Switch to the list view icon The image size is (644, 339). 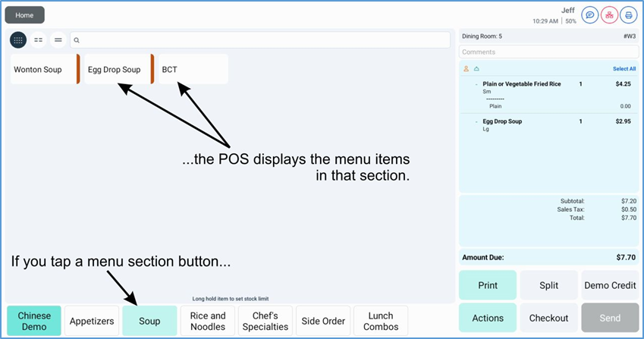click(x=58, y=40)
